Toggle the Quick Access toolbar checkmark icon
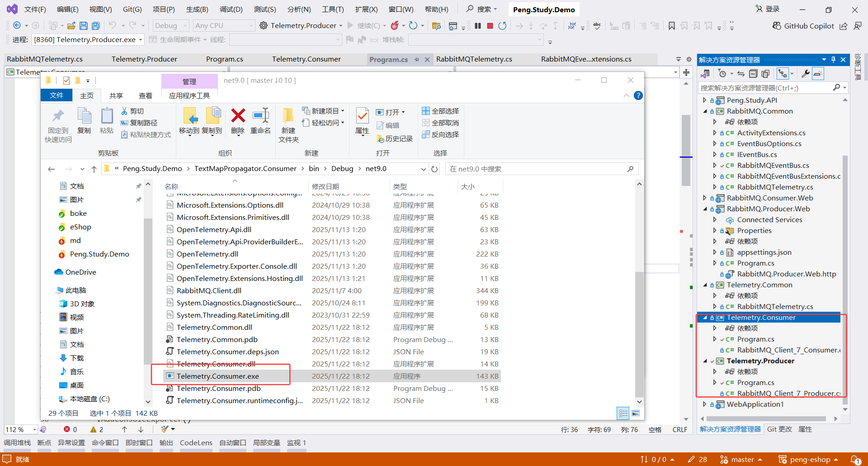The image size is (868, 466). (x=66, y=81)
